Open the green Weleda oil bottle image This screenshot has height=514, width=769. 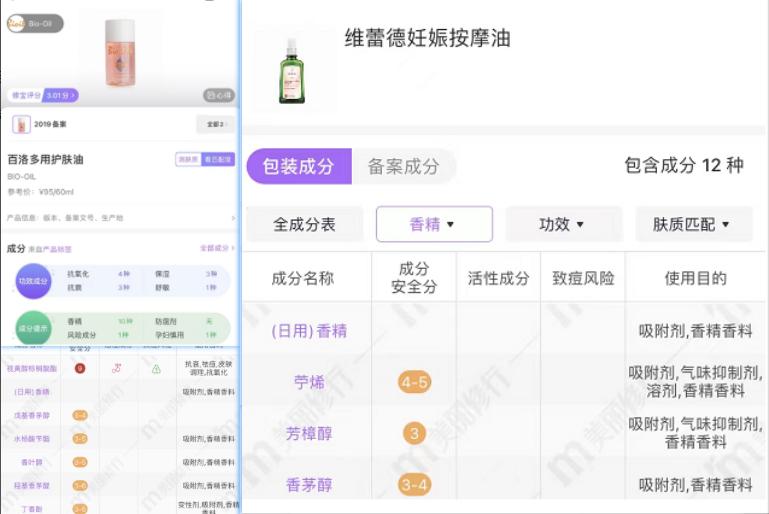292,71
